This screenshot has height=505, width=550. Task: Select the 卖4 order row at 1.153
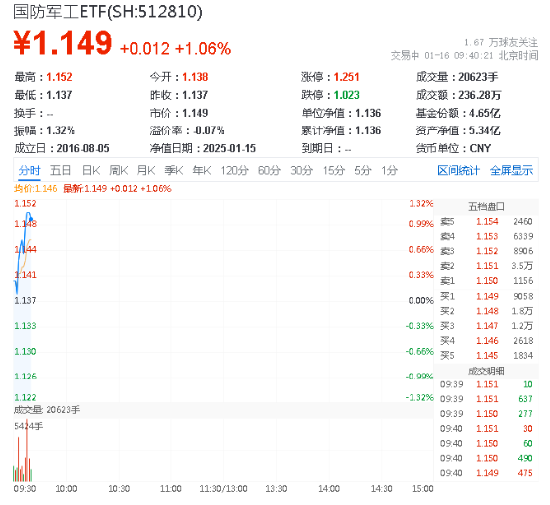tap(486, 236)
